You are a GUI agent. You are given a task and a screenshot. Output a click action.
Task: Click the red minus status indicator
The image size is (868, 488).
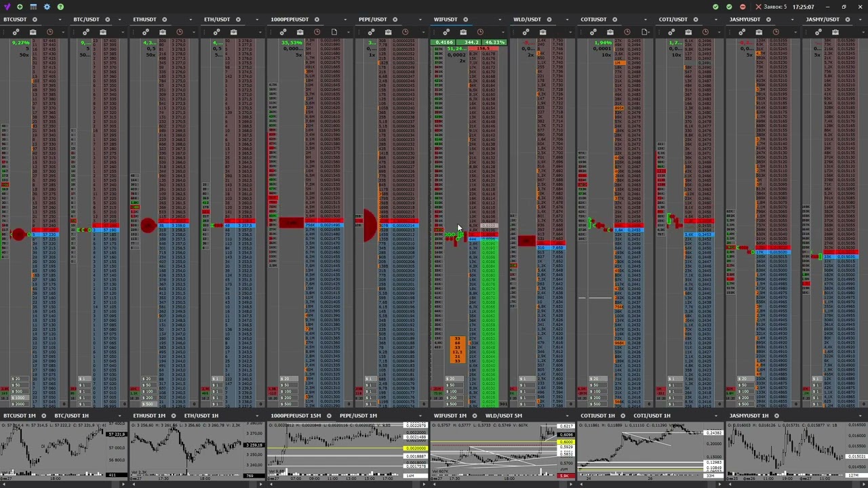coord(743,7)
